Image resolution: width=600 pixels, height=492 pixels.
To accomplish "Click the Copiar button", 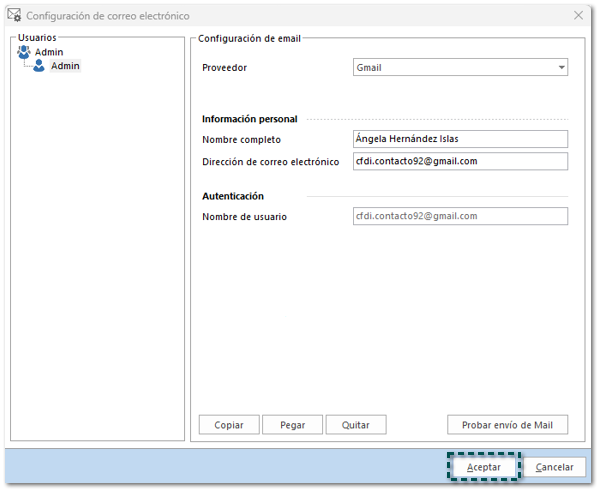I will point(229,425).
